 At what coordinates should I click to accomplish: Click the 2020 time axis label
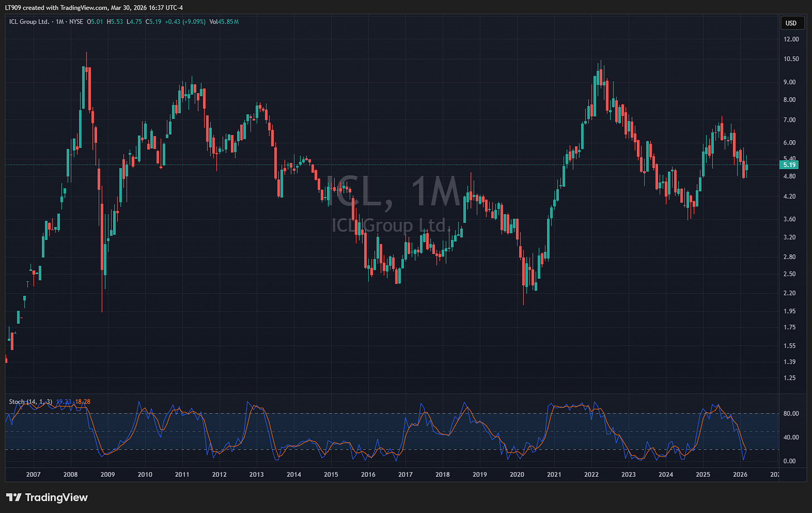click(517, 475)
